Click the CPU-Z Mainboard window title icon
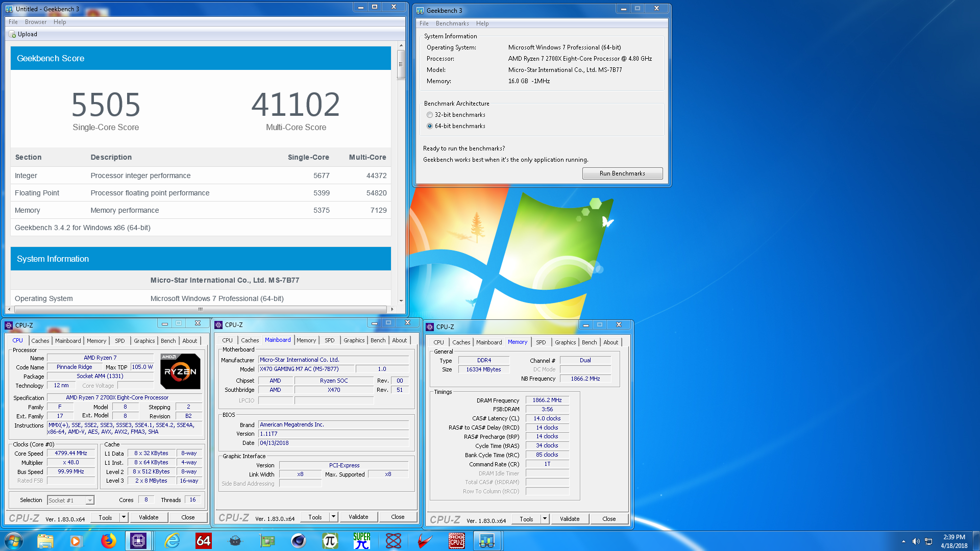Image resolution: width=980 pixels, height=551 pixels. tap(218, 324)
